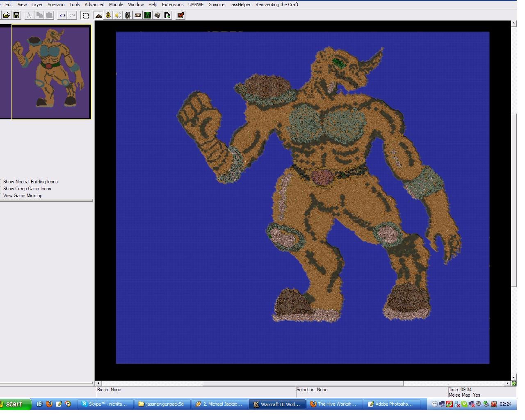Click the creature's green eye on map
525x420 pixels.
339,63
